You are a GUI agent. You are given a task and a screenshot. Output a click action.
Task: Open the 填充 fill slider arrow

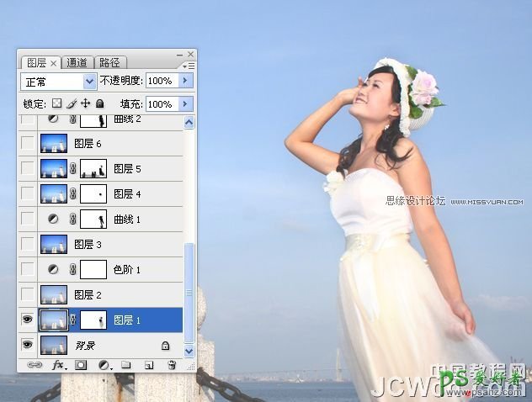pos(186,104)
